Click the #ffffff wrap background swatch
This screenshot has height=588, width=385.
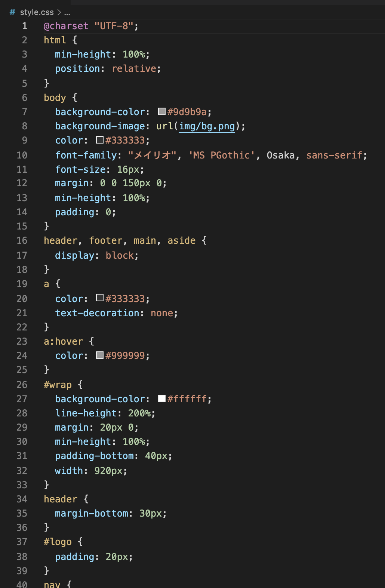(x=162, y=398)
